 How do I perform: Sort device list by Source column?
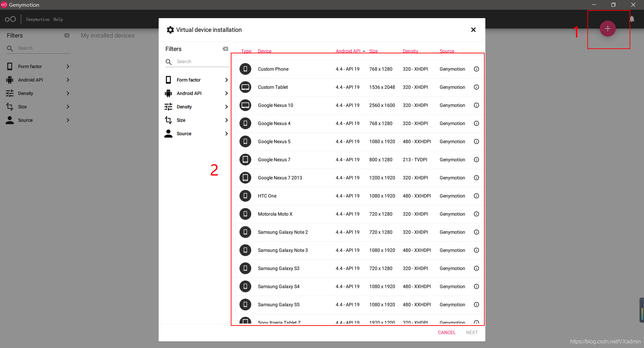pos(447,51)
